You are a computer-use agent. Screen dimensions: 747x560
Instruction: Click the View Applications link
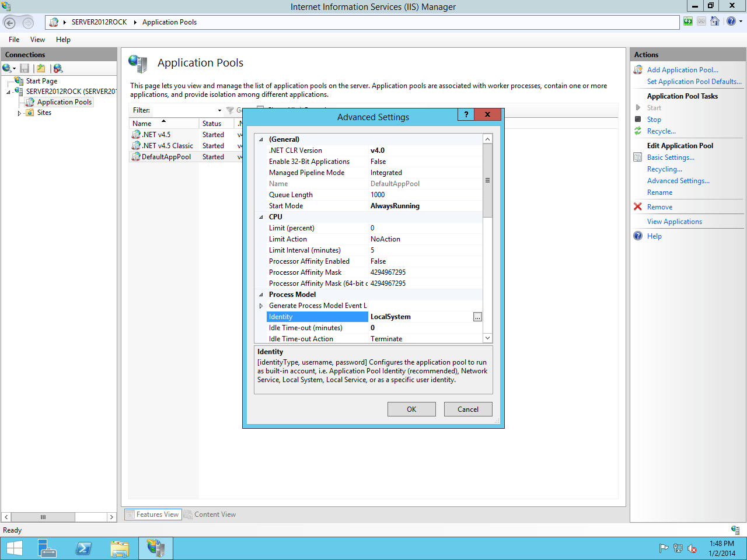coord(675,222)
